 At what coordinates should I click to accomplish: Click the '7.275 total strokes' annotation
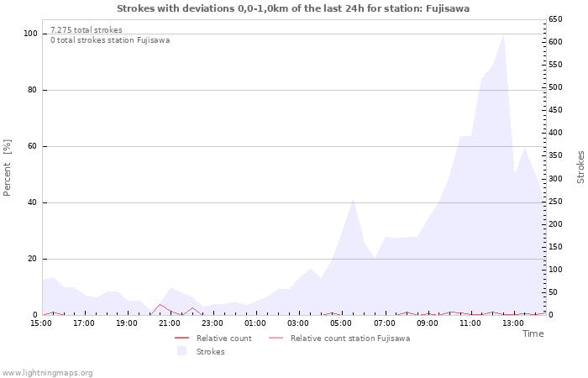(86, 30)
